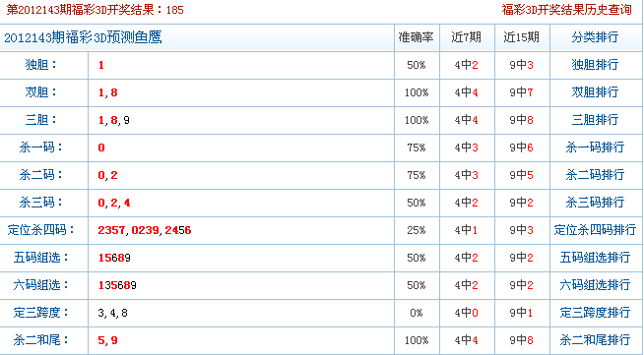Open 杀三码排行 ranking link
Image resolution: width=644 pixels, height=355 pixels.
pyautogui.click(x=595, y=203)
